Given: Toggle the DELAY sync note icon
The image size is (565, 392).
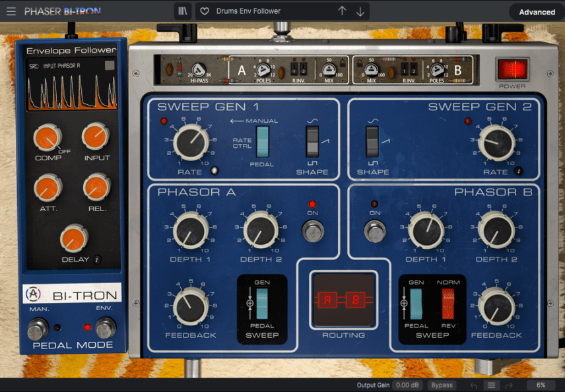Looking at the screenshot, I should point(97,259).
